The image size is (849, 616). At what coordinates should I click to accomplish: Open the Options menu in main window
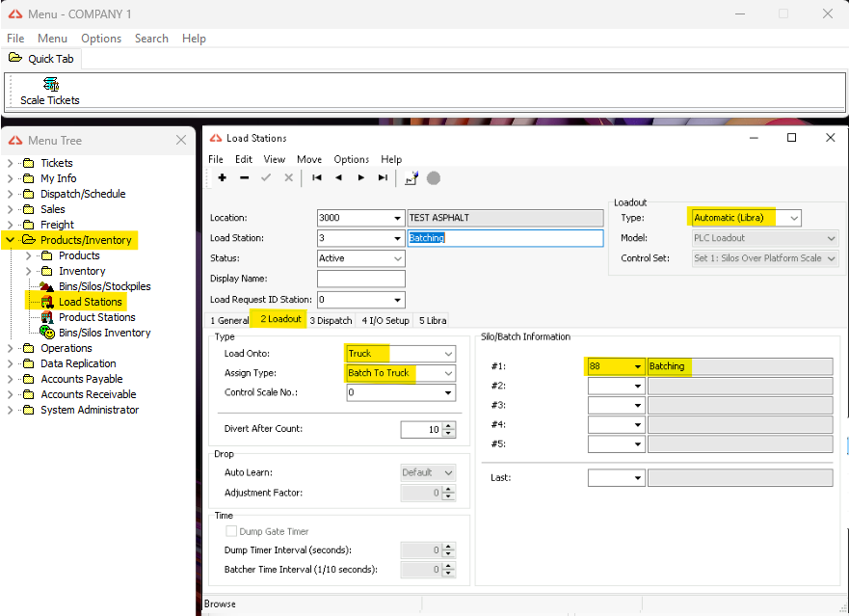pos(101,39)
